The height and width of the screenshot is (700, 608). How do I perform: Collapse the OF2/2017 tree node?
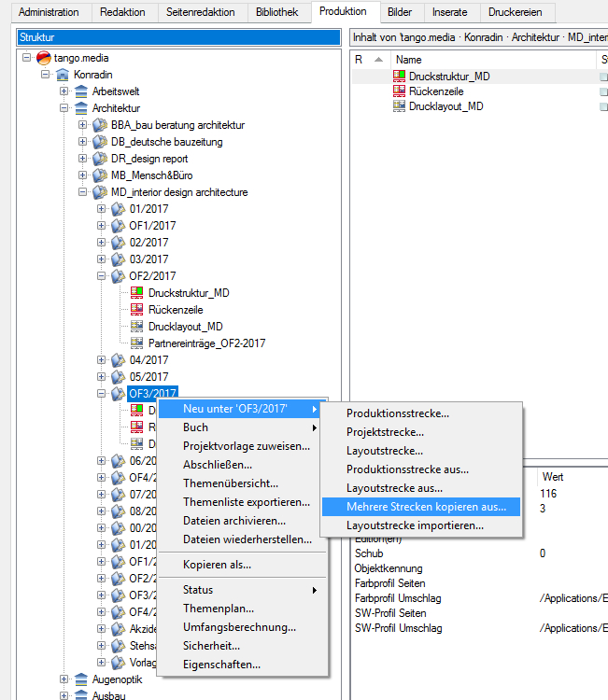(x=102, y=276)
